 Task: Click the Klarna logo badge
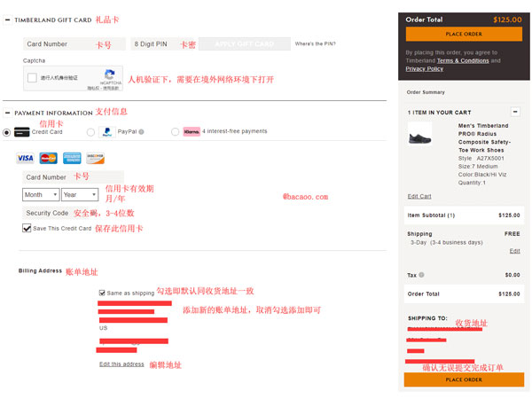[191, 132]
